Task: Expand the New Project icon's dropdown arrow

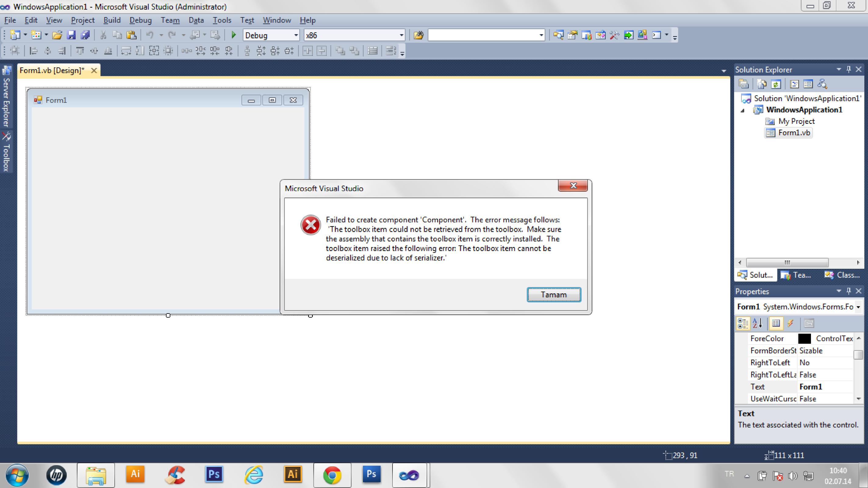Action: click(x=25, y=35)
